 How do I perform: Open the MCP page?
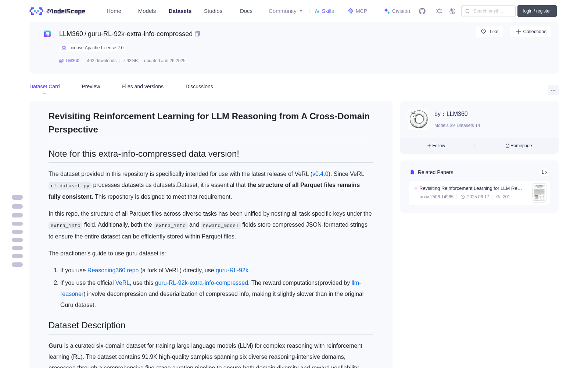point(358,11)
